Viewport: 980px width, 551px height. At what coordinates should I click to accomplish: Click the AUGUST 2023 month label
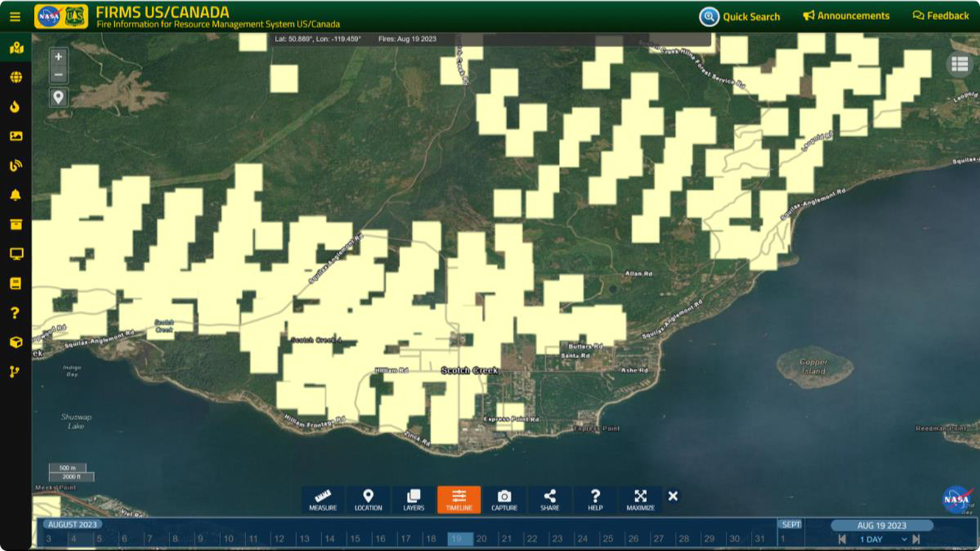pyautogui.click(x=71, y=524)
